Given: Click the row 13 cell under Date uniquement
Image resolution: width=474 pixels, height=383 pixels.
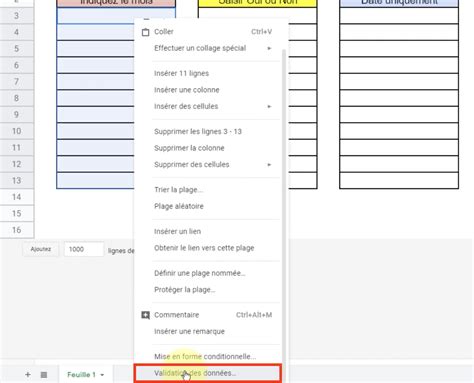Looking at the screenshot, I should point(399,181).
